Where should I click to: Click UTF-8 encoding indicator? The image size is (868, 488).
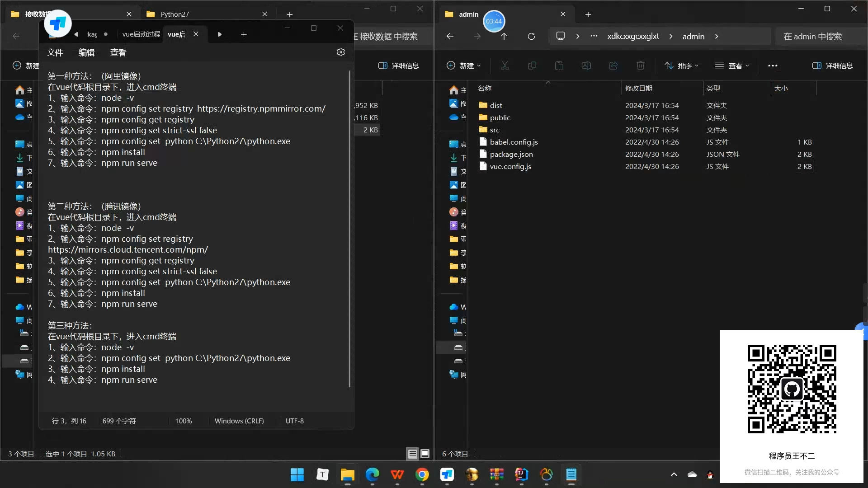click(x=295, y=421)
